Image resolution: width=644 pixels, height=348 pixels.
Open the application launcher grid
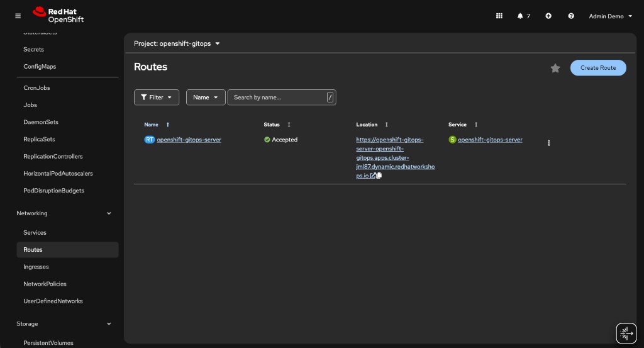(x=499, y=16)
